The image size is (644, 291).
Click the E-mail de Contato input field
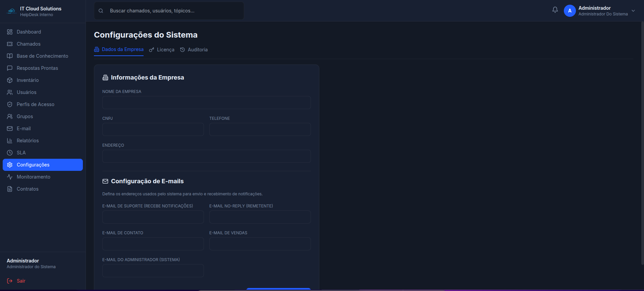tap(153, 244)
